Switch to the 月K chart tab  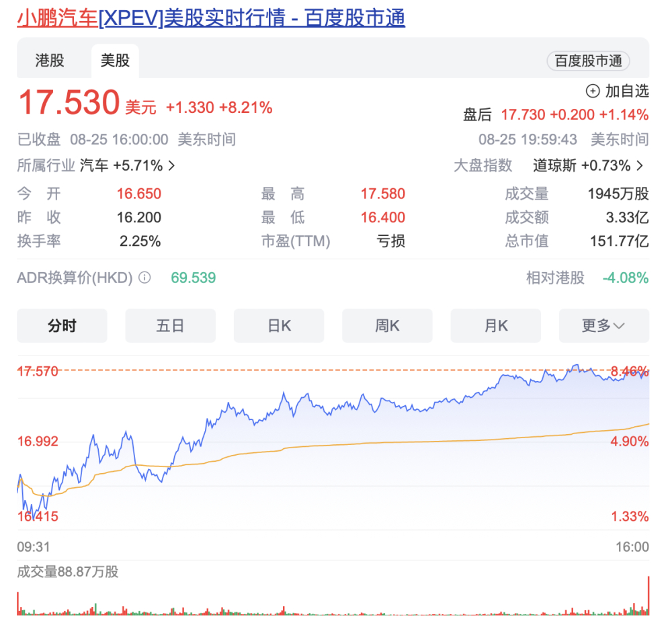tap(495, 326)
